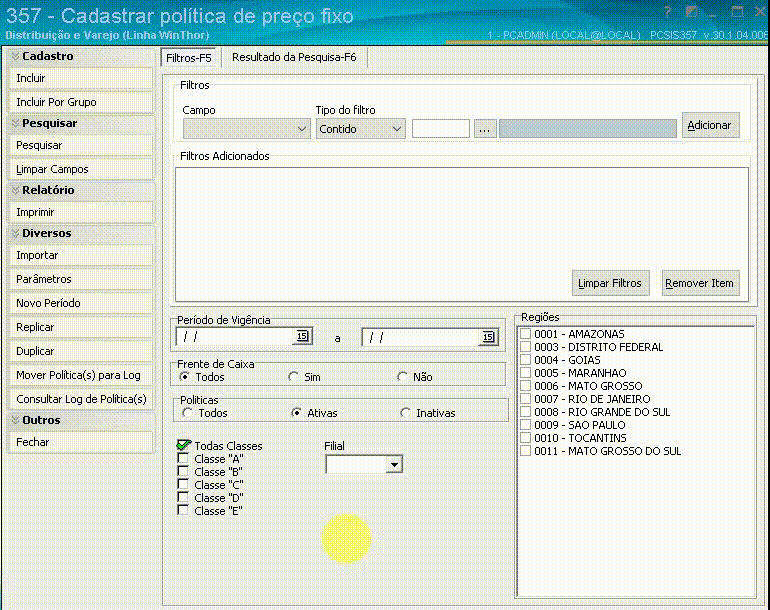770x610 pixels.
Task: Open calendar for start vigência date
Action: pos(302,336)
